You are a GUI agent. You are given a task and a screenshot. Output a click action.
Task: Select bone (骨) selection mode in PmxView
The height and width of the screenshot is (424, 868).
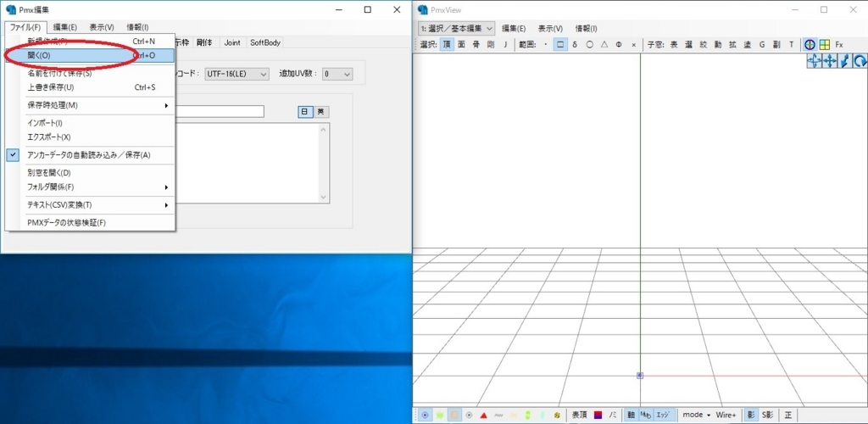tap(476, 45)
